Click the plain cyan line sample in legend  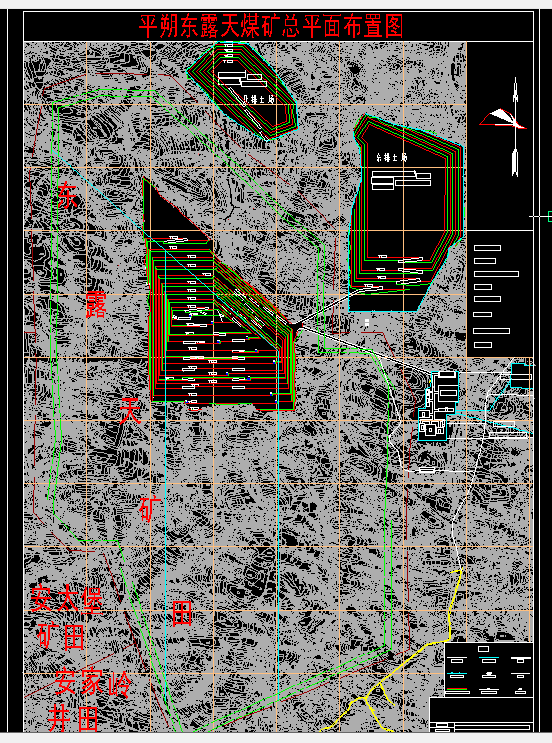pyautogui.click(x=489, y=657)
